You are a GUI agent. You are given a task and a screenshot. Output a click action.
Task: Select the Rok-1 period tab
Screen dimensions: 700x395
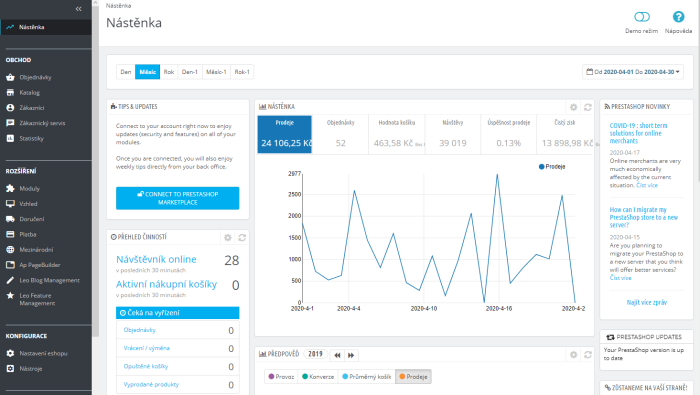click(x=242, y=72)
